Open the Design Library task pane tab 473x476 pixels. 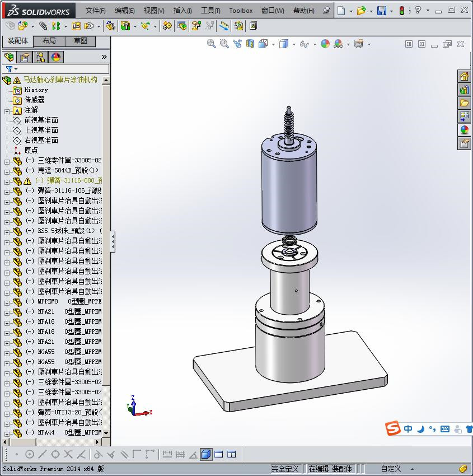click(464, 90)
